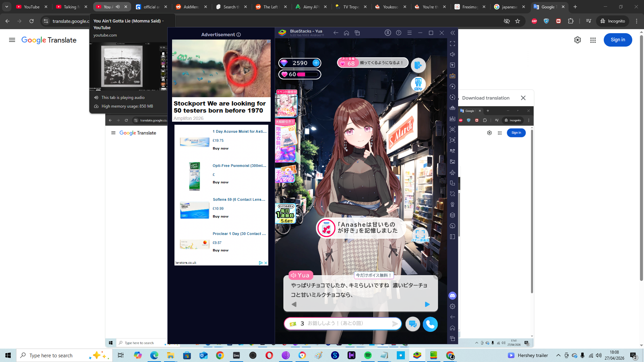Open the BlueStacks hamburger menu
Image resolution: width=644 pixels, height=362 pixels.
(409, 33)
